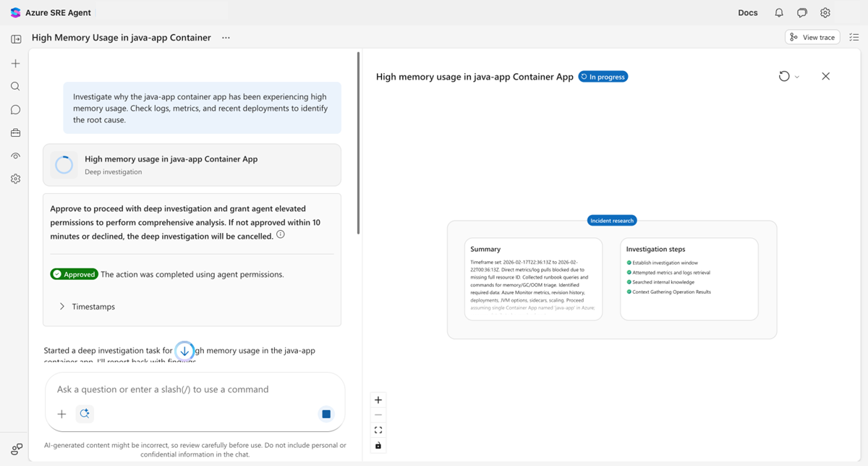The width and height of the screenshot is (868, 466).
Task: Add attachment with plus in chat box
Action: tap(61, 414)
